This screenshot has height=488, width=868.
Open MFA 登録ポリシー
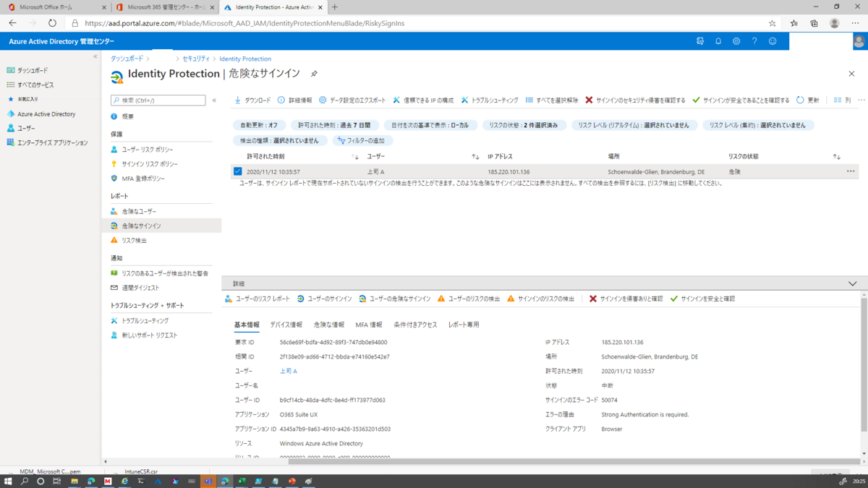pyautogui.click(x=137, y=178)
